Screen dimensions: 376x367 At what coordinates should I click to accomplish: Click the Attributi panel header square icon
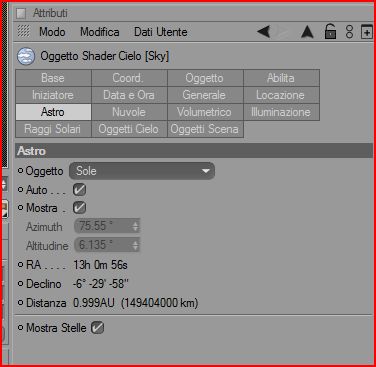click(x=21, y=14)
